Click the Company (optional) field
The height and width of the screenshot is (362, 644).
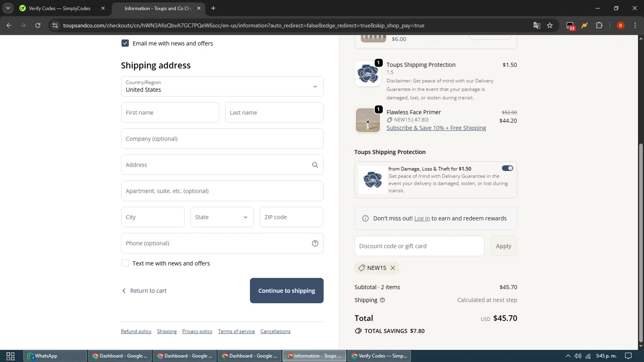point(222,139)
